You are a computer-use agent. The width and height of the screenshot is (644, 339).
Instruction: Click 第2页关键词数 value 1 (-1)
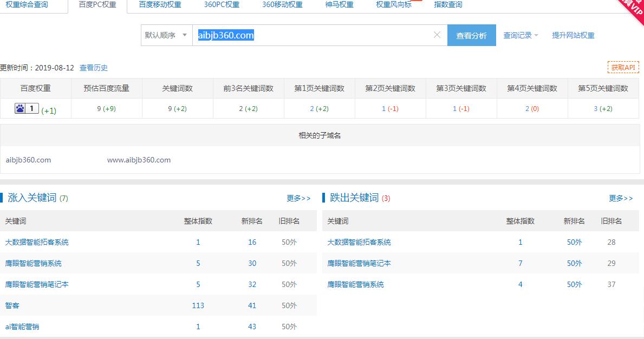point(390,109)
